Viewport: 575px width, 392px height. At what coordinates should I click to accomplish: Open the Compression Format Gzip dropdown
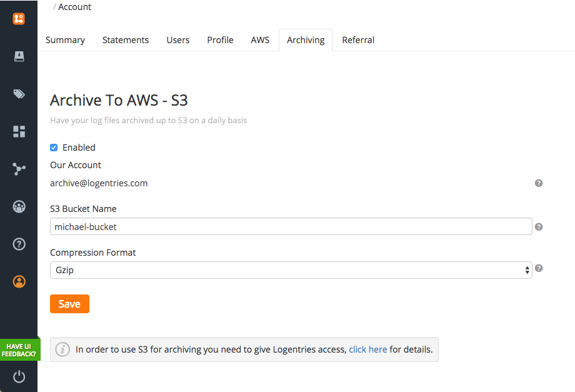(x=291, y=270)
